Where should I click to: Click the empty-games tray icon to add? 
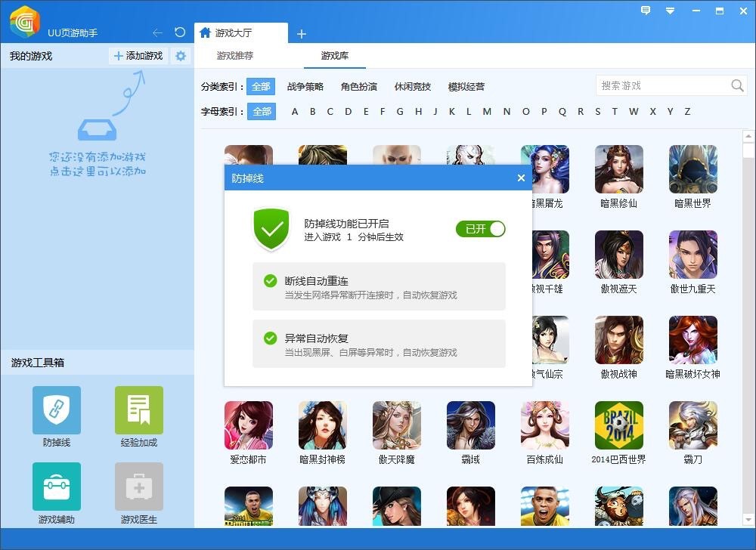pyautogui.click(x=97, y=130)
